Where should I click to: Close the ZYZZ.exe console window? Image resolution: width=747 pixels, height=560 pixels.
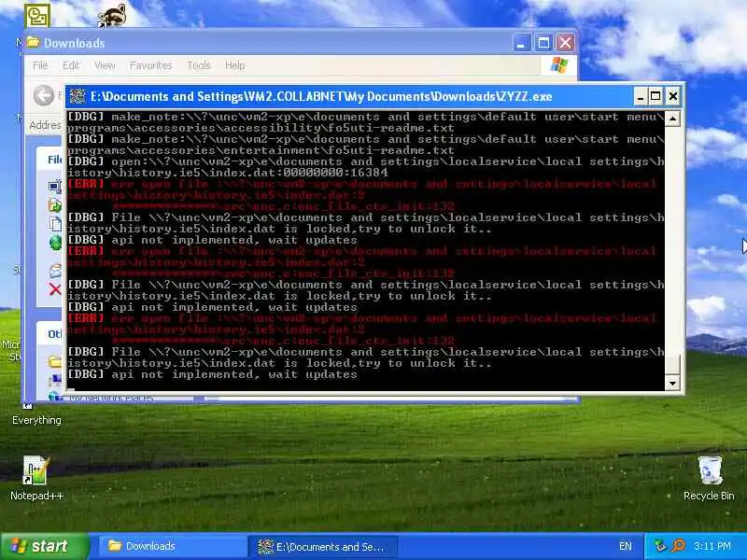click(672, 97)
